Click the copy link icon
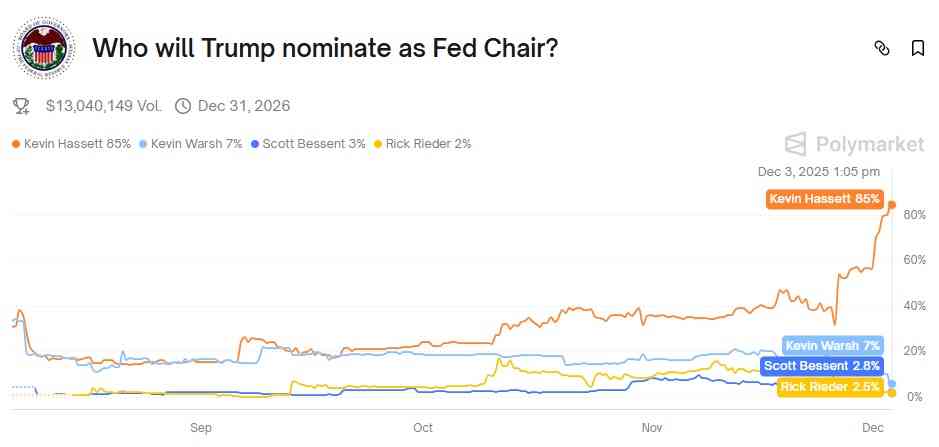The width and height of the screenshot is (939, 447). click(881, 48)
